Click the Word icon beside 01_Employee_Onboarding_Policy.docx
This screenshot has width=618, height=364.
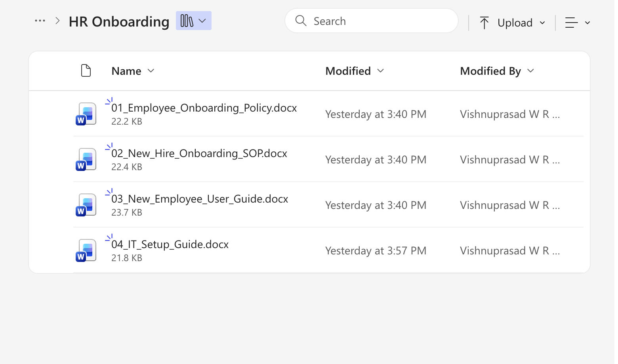(x=86, y=114)
